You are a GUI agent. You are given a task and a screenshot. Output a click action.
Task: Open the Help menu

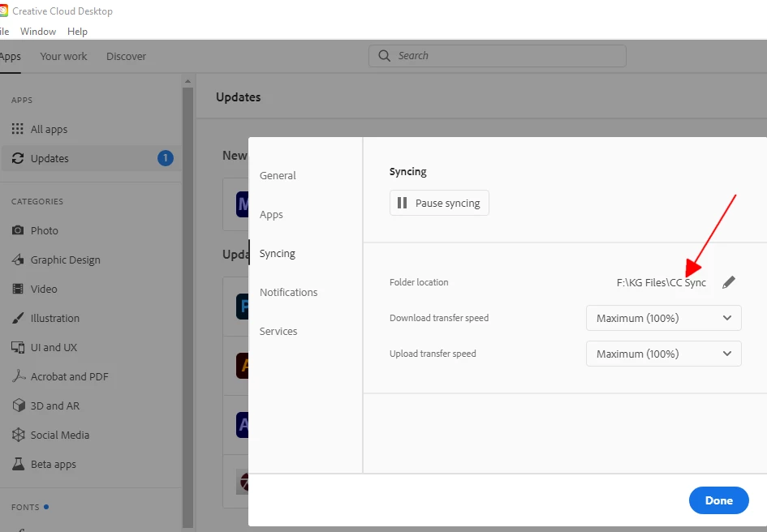tap(77, 32)
